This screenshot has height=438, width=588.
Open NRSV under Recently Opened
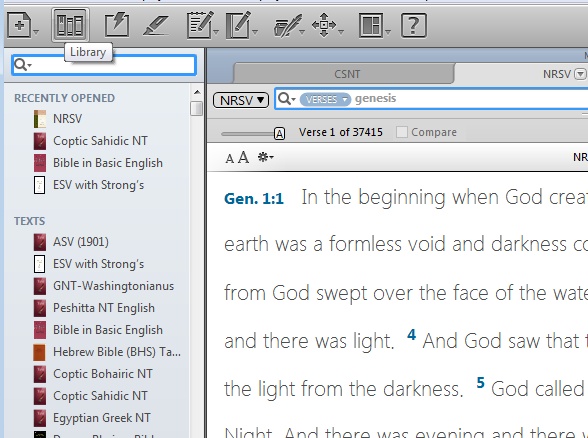coord(67,119)
